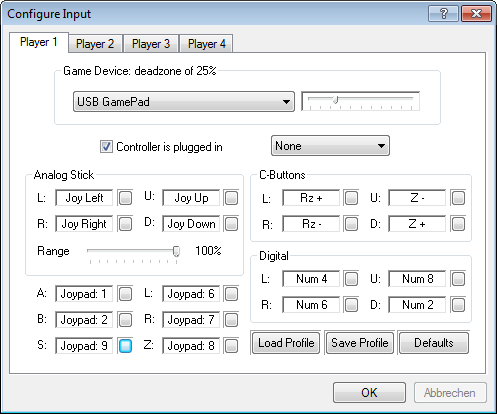This screenshot has width=497, height=414.
Task: Toggle the small button beside Num 8
Action: tap(458, 279)
